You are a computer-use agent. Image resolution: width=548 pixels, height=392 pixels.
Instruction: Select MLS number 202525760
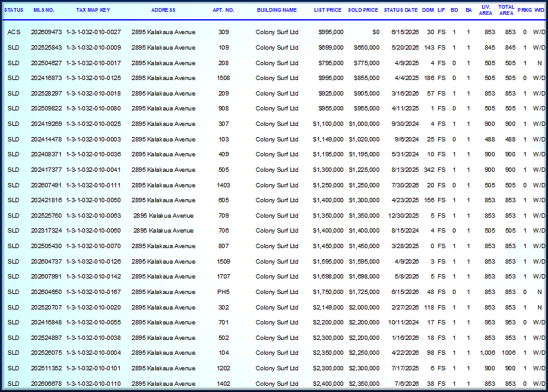pos(47,216)
